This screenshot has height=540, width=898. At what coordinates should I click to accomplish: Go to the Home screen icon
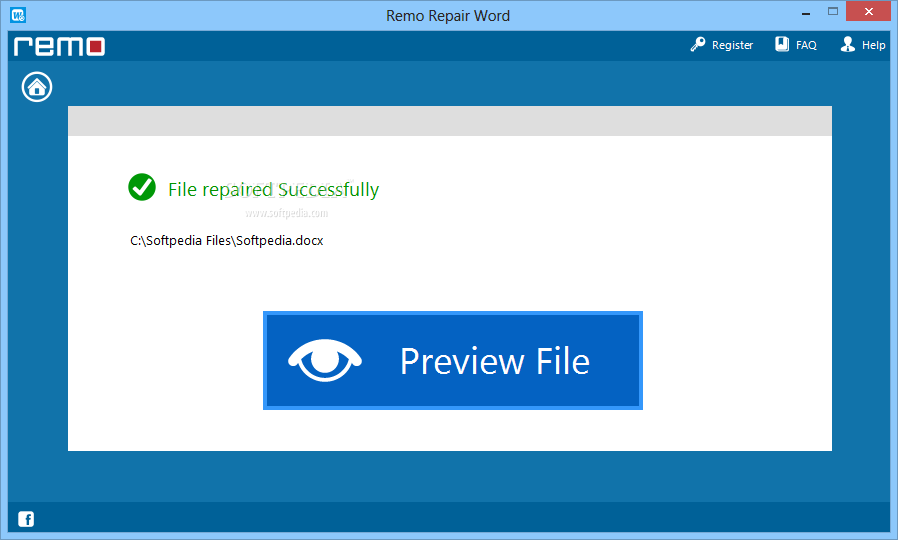click(37, 87)
